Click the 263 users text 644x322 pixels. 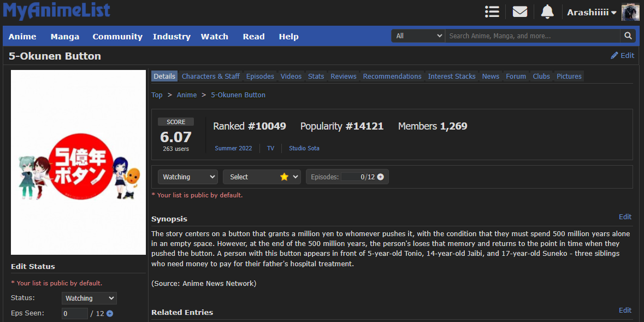coord(176,149)
